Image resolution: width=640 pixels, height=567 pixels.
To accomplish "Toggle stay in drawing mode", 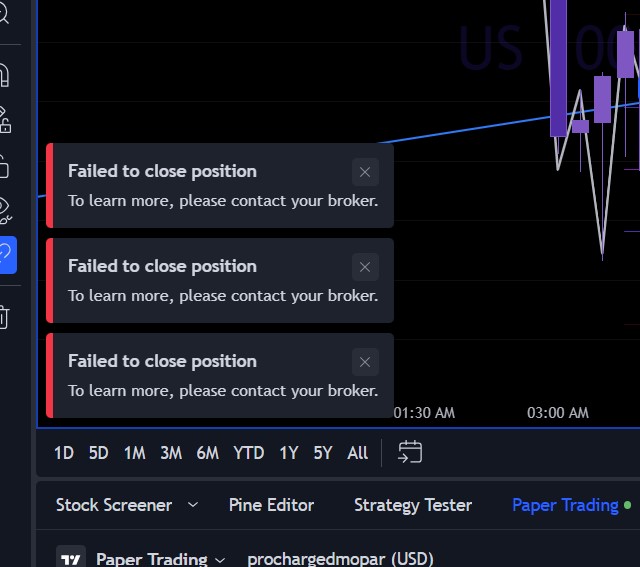I will [x=4, y=120].
